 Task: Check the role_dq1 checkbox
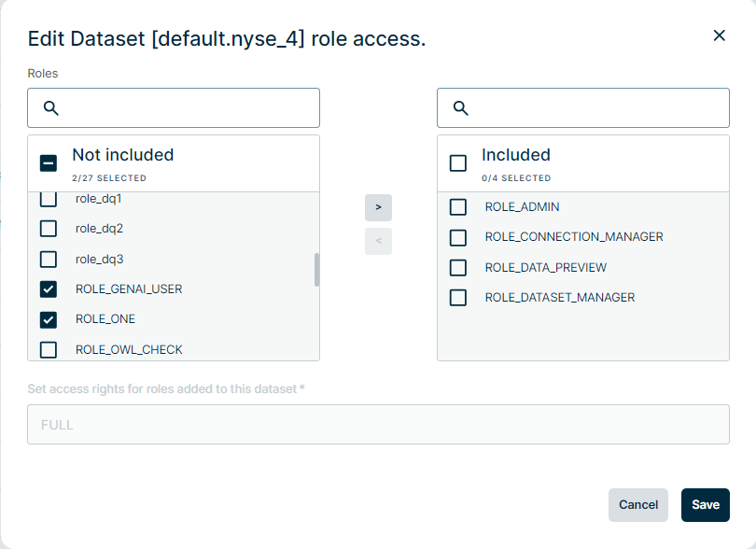(49, 199)
